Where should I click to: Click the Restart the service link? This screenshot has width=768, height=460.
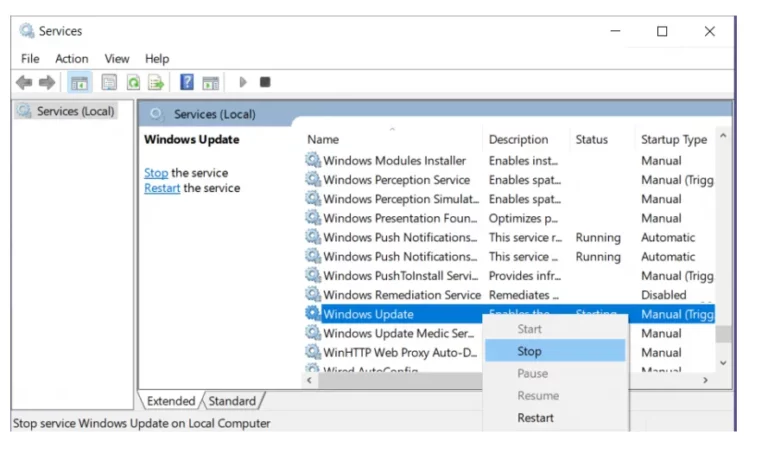click(x=162, y=188)
